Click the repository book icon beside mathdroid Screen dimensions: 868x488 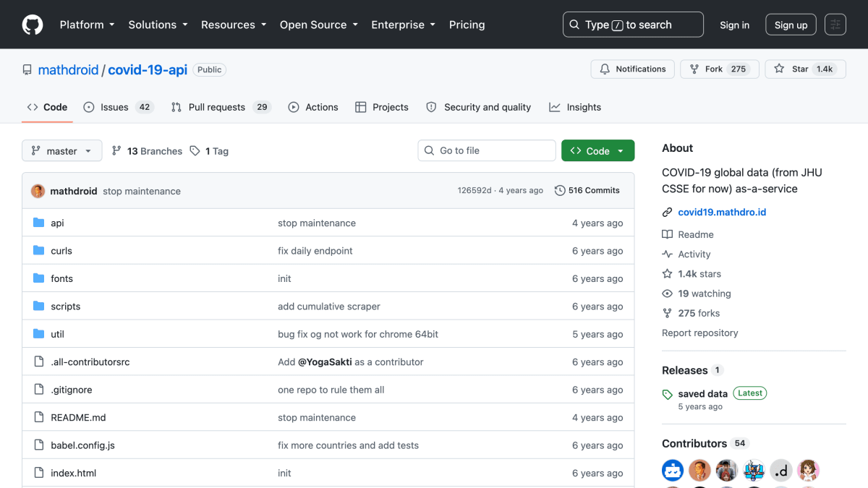[x=27, y=70]
